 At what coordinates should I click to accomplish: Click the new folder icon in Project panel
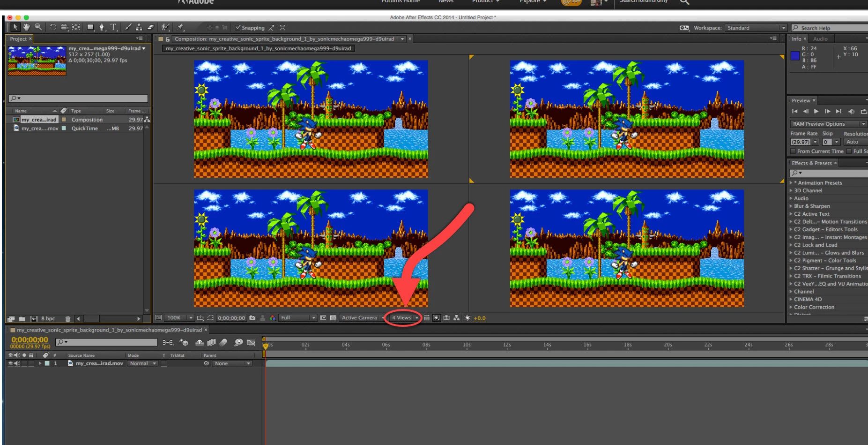pos(22,319)
